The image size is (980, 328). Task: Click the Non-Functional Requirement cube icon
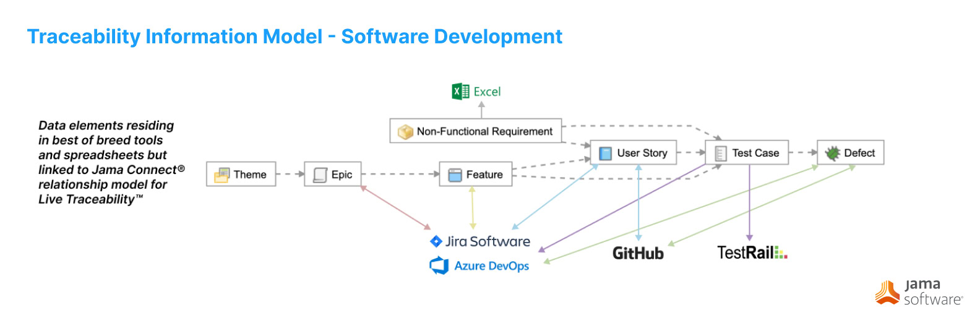[x=405, y=132]
